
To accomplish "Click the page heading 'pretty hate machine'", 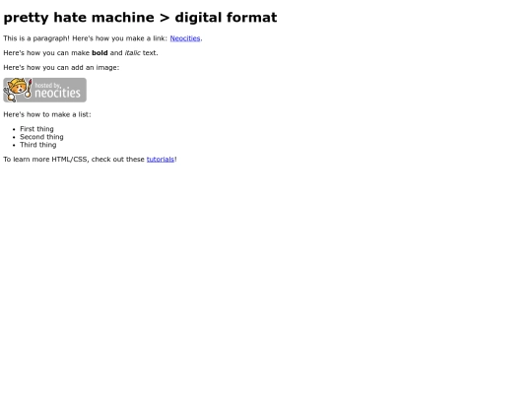I will click(79, 18).
